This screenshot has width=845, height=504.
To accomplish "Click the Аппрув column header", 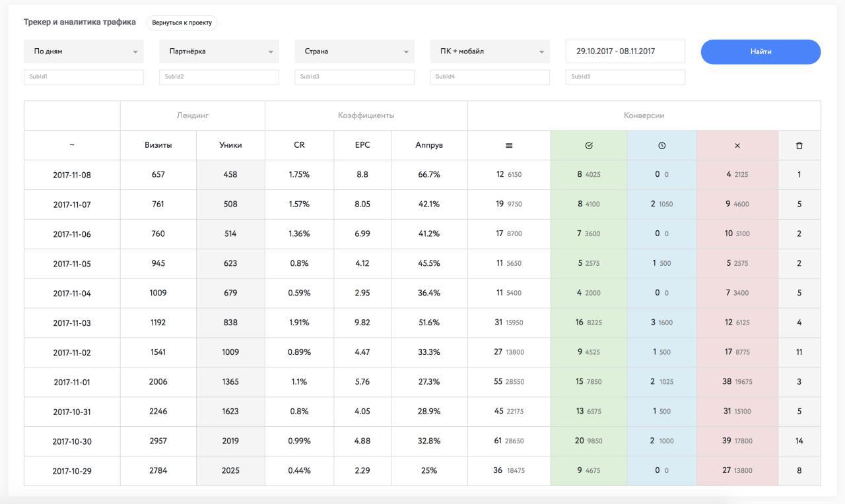I will [429, 145].
